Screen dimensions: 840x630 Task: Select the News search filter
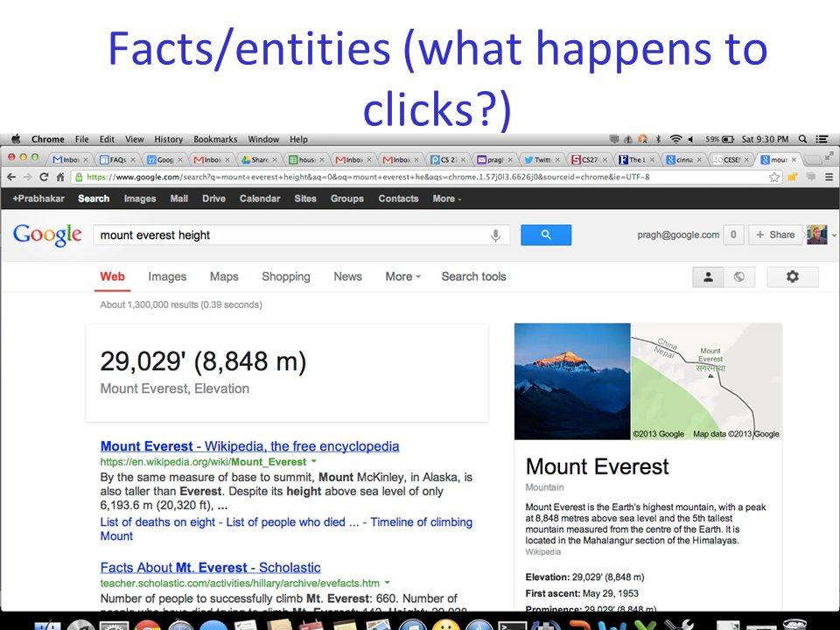point(347,276)
